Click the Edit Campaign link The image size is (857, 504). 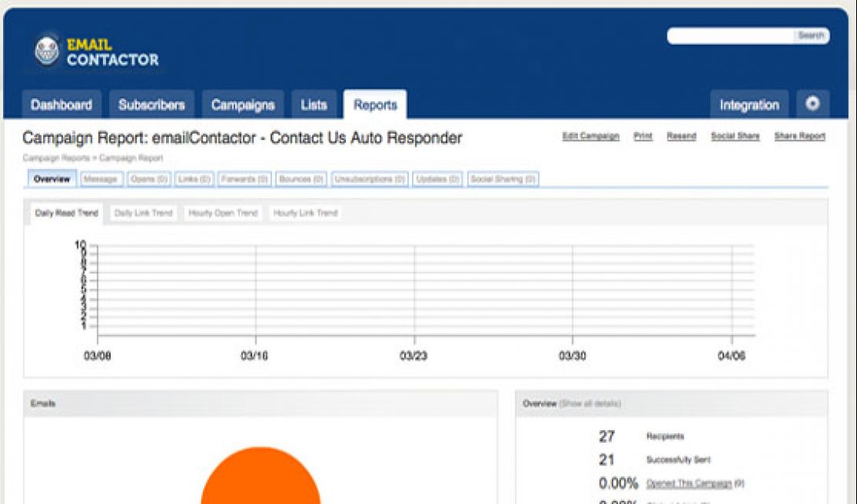coord(590,136)
